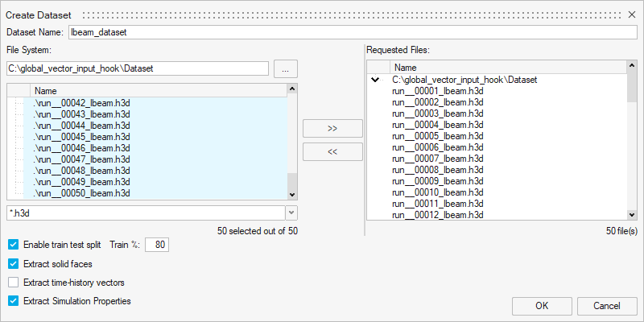
Task: Select .\run__00047_lbeam.h3d in File System
Action: [82, 159]
